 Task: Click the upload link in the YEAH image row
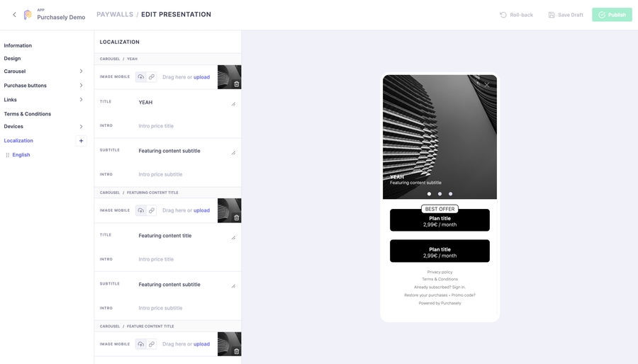click(x=201, y=76)
